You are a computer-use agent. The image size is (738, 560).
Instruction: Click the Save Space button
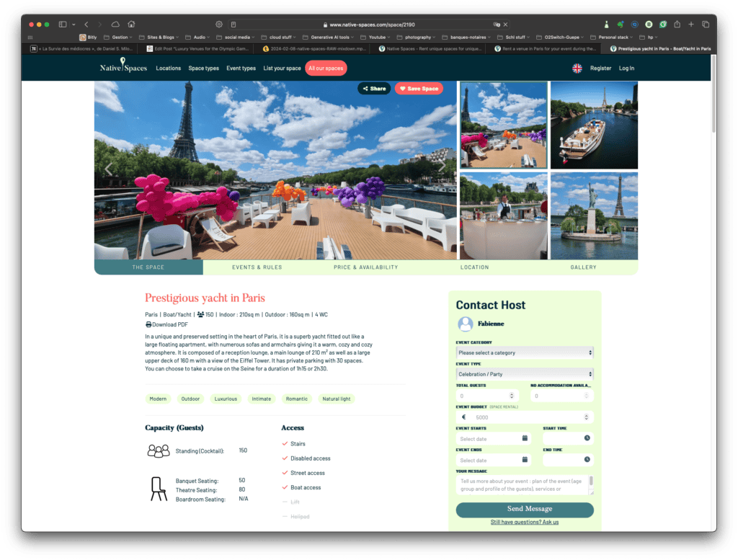coord(419,89)
